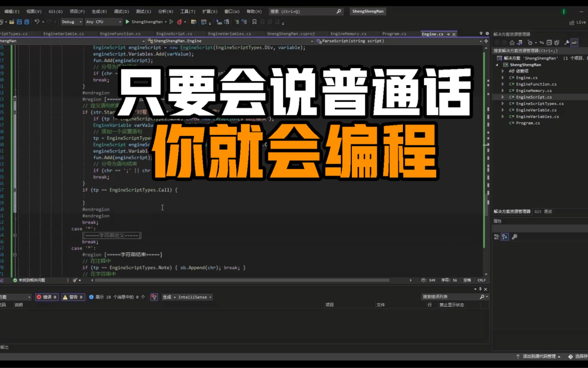Click split editor icon above scrollbar

[x=486, y=41]
